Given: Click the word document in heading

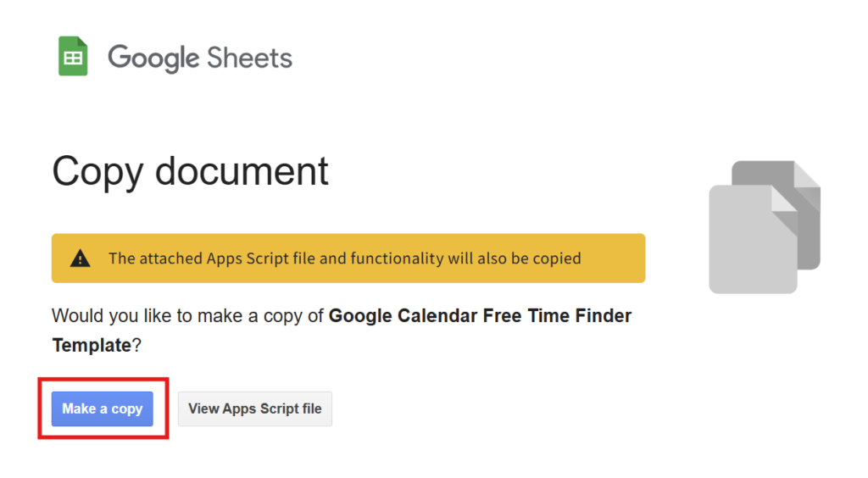Looking at the screenshot, I should (x=242, y=171).
